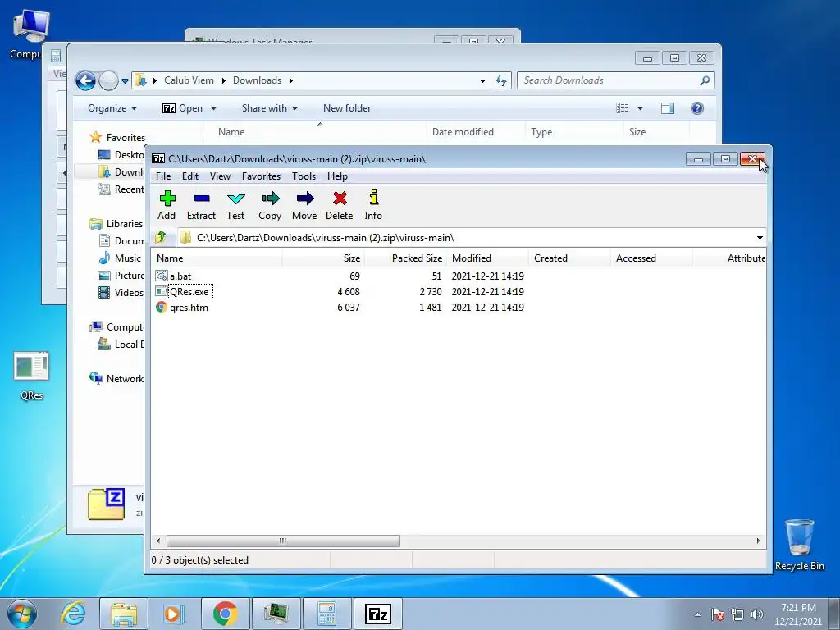This screenshot has height=630, width=840.
Task: Run the Test tool in 7-Zip
Action: pos(235,205)
